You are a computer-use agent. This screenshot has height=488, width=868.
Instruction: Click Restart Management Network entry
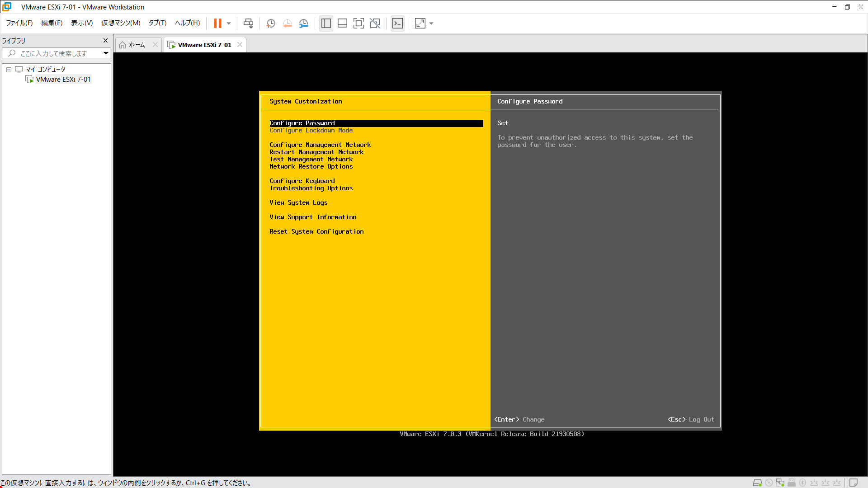click(x=316, y=152)
